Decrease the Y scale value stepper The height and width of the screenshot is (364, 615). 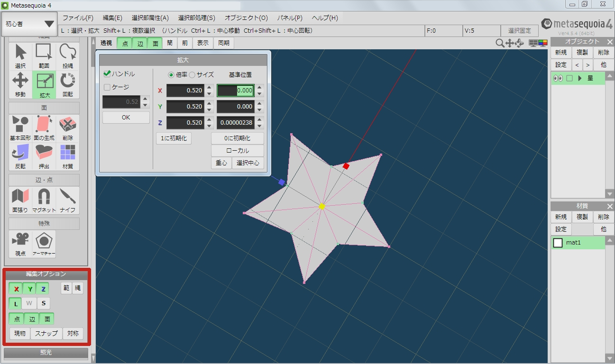[209, 109]
